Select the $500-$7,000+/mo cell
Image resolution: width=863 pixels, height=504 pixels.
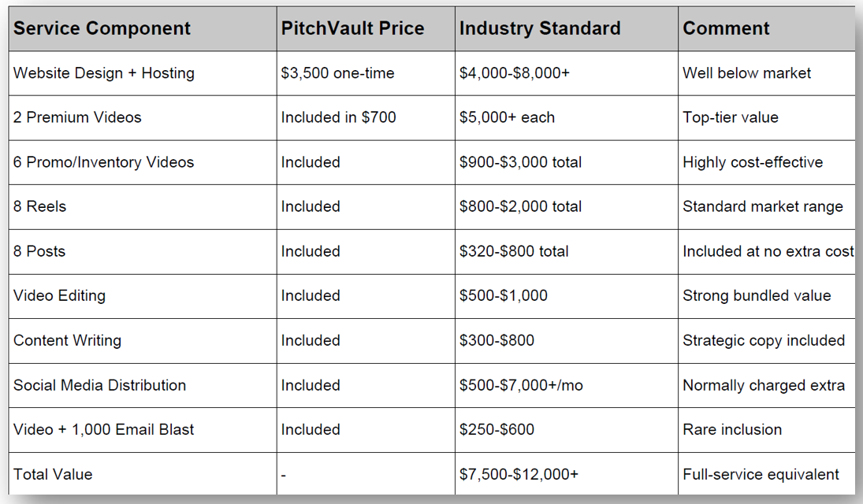click(567, 385)
